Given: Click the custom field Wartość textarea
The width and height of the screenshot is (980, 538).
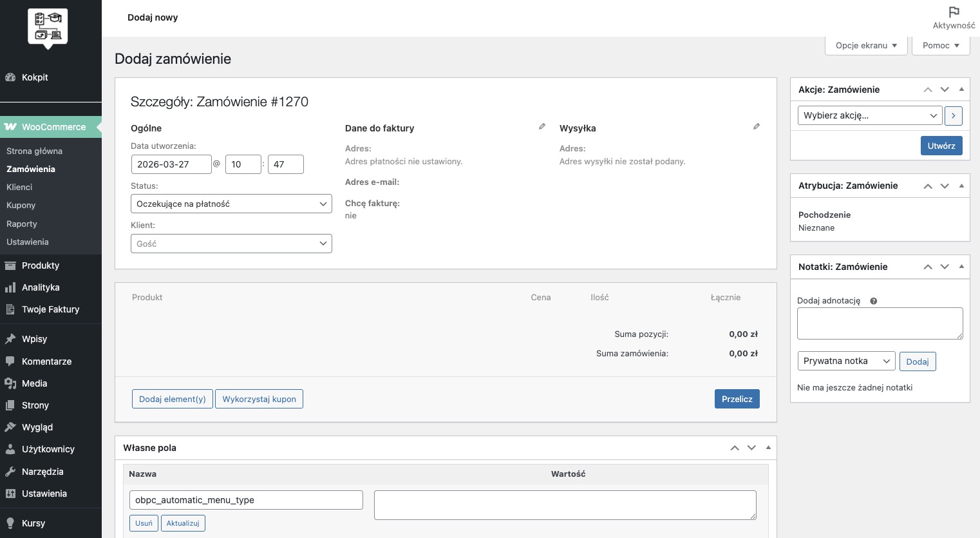Looking at the screenshot, I should point(565,505).
